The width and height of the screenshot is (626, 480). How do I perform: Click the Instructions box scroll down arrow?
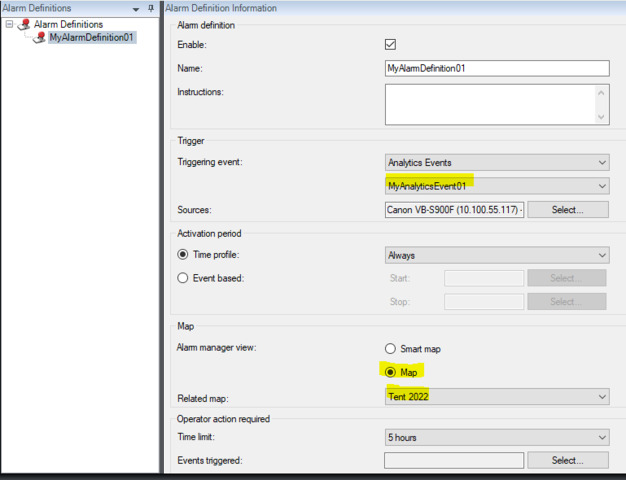tap(601, 116)
